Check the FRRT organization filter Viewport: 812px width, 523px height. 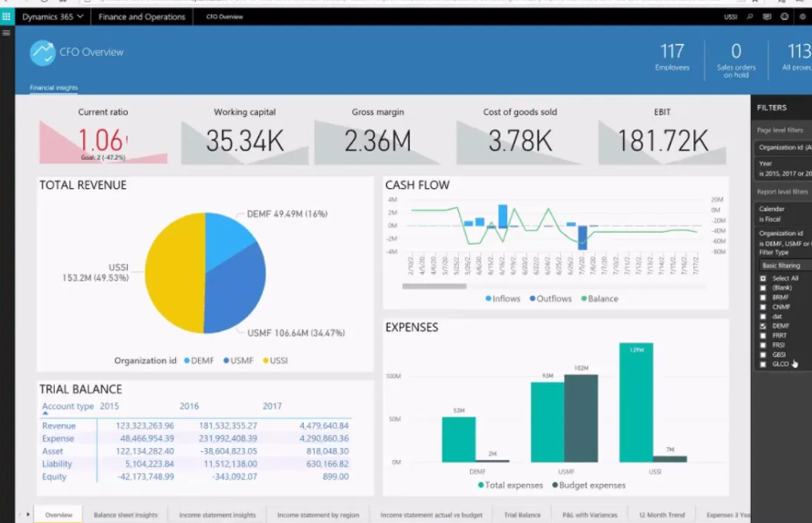pos(763,336)
